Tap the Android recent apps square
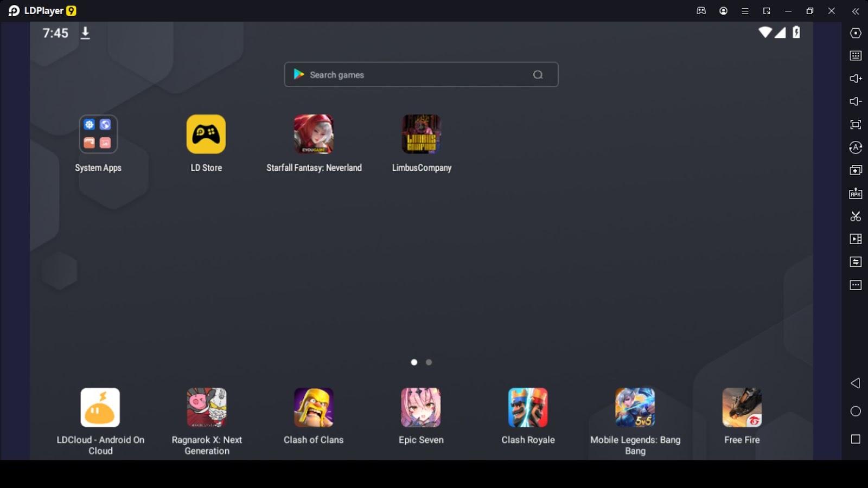Image resolution: width=868 pixels, height=488 pixels. coord(856,439)
